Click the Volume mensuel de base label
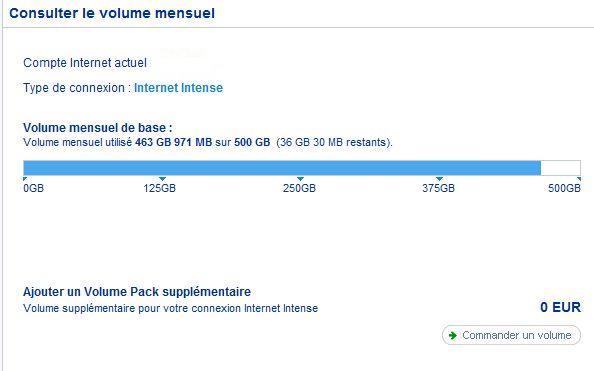 (98, 128)
